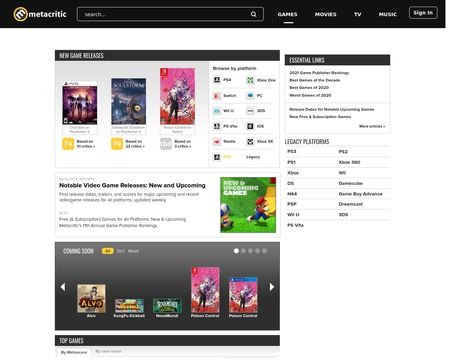The height and width of the screenshot is (360, 450).
Task: Open the Stadia platform icon
Action: click(217, 142)
